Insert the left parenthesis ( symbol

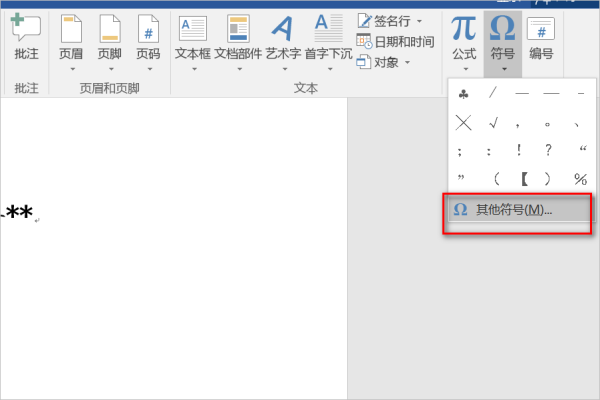pyautogui.click(x=496, y=179)
